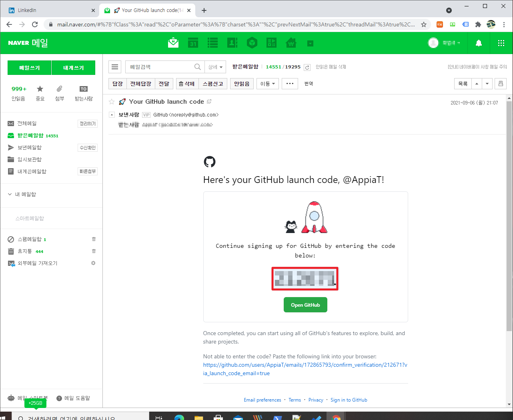Click 정리하기 button beside 전체메일
Image resolution: width=513 pixels, height=420 pixels.
point(88,124)
